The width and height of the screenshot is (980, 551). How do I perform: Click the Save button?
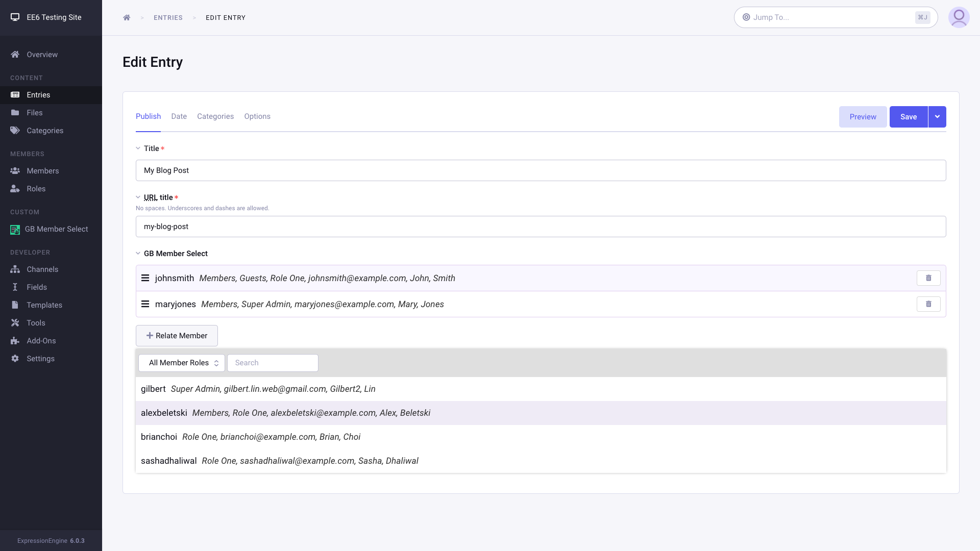pyautogui.click(x=908, y=116)
